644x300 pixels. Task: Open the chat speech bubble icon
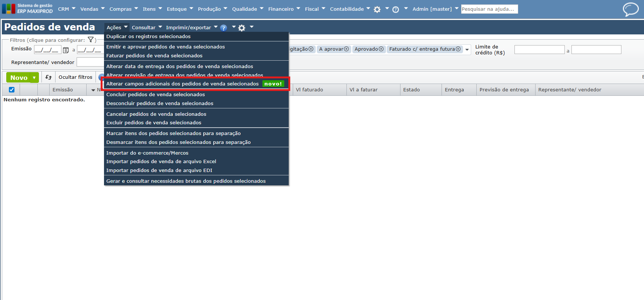point(631,9)
